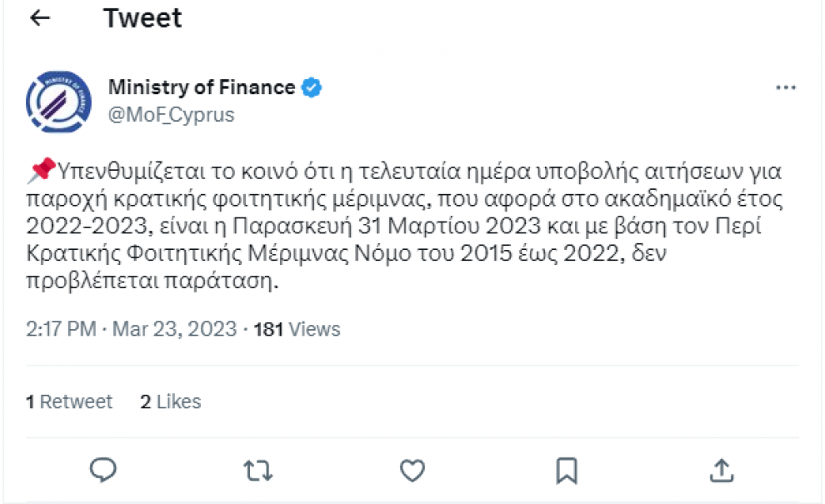Open the 2:17 PM · Mar 23, 2023 timestamp
This screenshot has height=504, width=825.
(132, 329)
